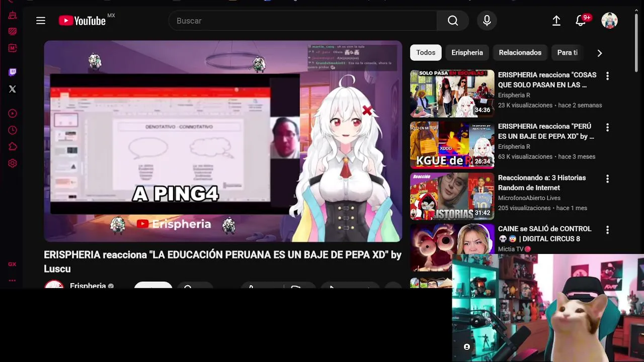
Task: Open the X (Twitter) panel in the sidebar
Action: 13,89
